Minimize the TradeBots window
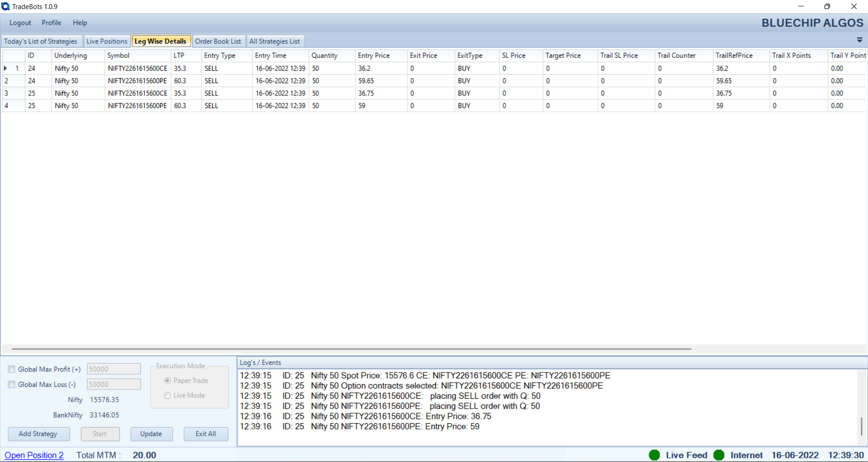 [x=801, y=6]
